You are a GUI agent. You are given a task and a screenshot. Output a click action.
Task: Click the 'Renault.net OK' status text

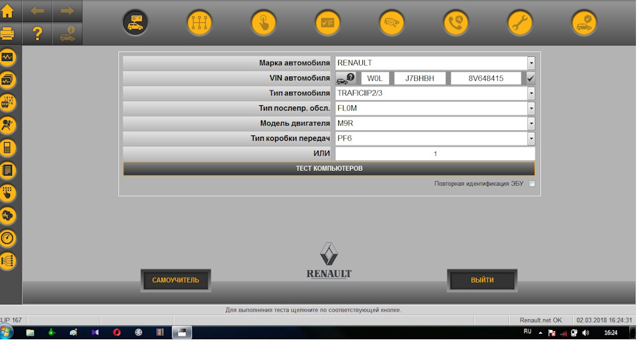point(541,320)
